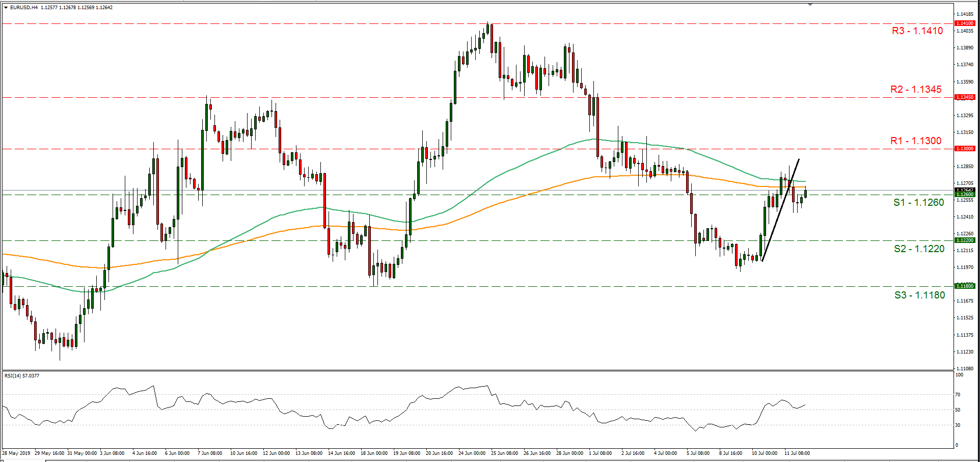Click the red 1.13000 price tag

point(965,149)
